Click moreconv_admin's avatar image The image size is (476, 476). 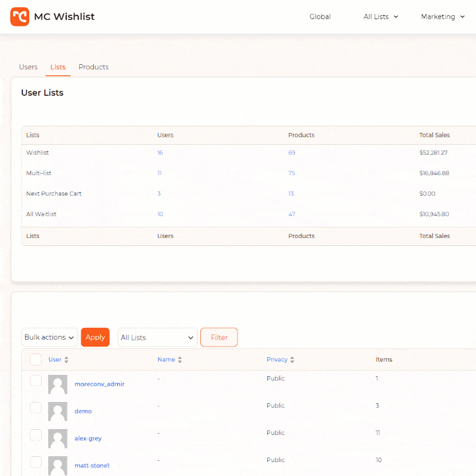[x=58, y=384]
